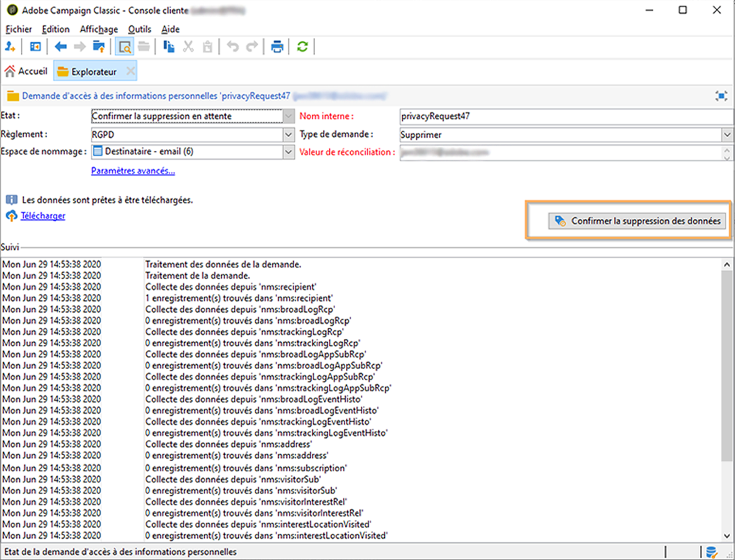Screen dimensions: 735x560
Task: Maximize the Adobe Campaign Classic window
Action: (683, 10)
